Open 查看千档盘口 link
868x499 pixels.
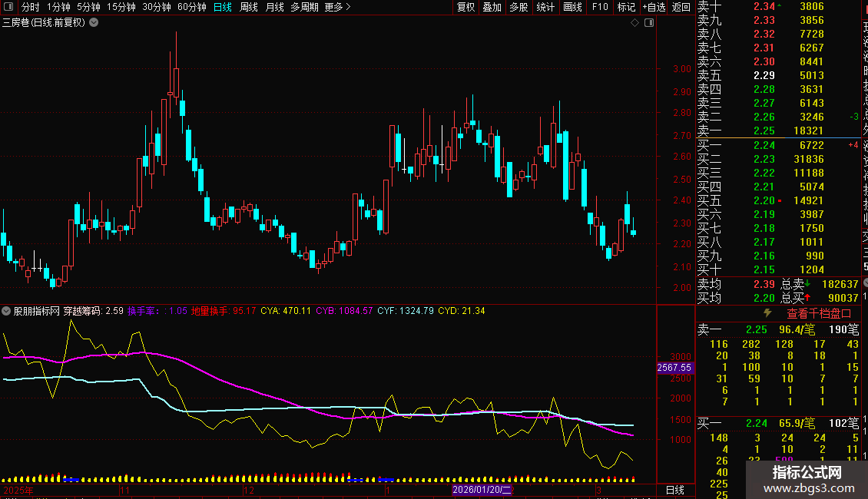point(819,313)
